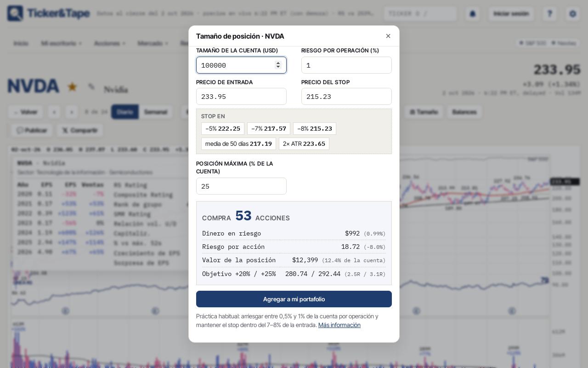Open the settings gear icon
This screenshot has height=368, width=588.
(573, 14)
